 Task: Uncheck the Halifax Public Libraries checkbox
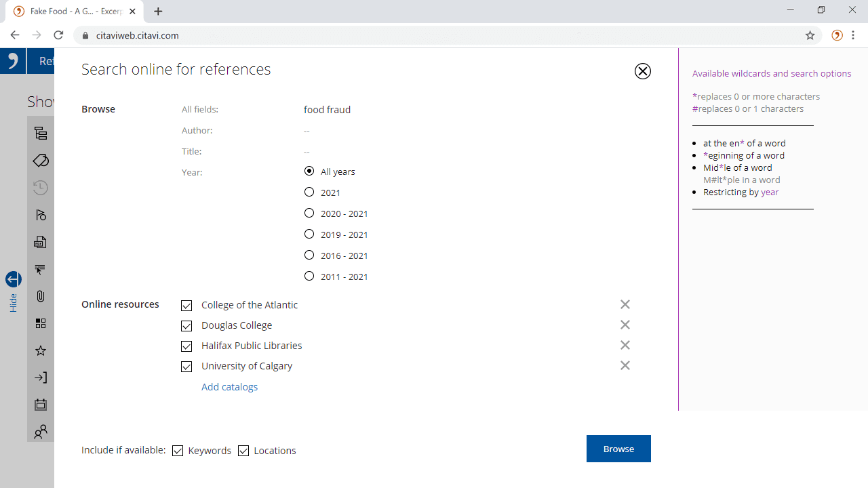[x=186, y=346]
